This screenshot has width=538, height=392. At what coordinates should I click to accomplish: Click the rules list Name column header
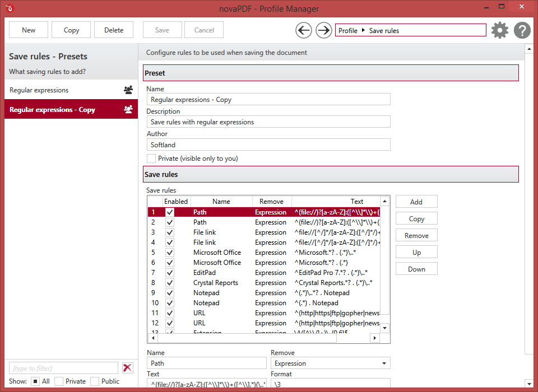tap(221, 201)
